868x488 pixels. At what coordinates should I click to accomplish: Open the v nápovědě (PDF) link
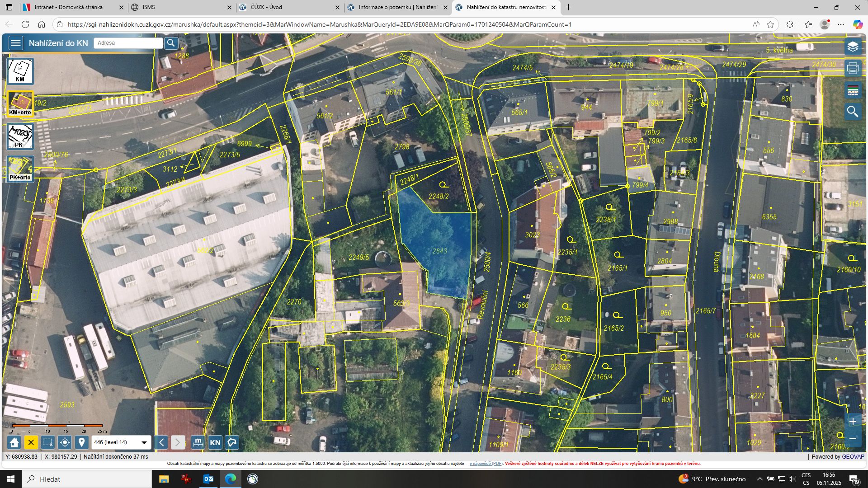click(486, 464)
